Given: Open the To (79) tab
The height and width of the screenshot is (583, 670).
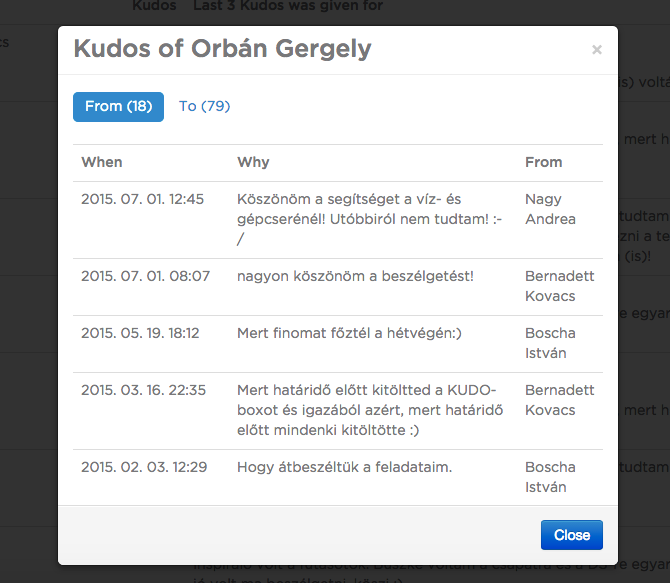Looking at the screenshot, I should (x=204, y=107).
